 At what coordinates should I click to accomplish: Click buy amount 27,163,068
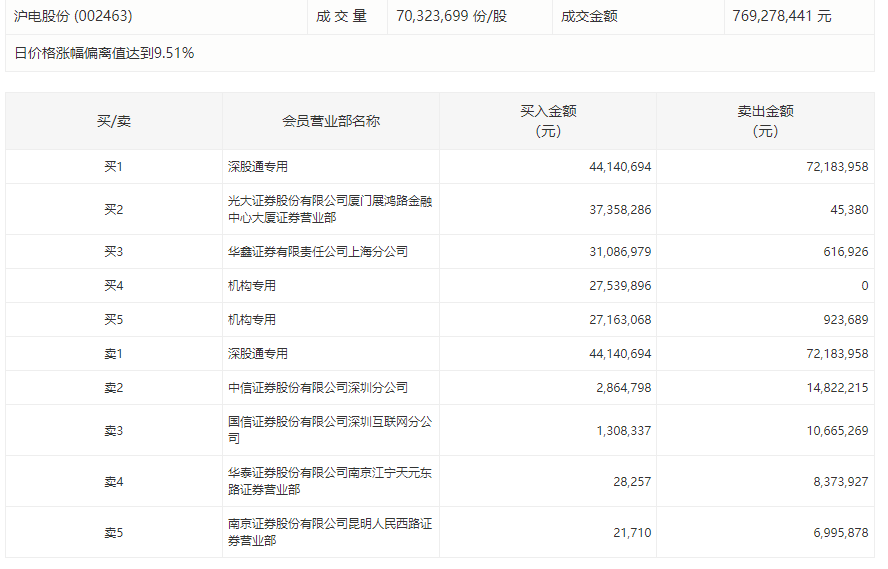click(620, 319)
